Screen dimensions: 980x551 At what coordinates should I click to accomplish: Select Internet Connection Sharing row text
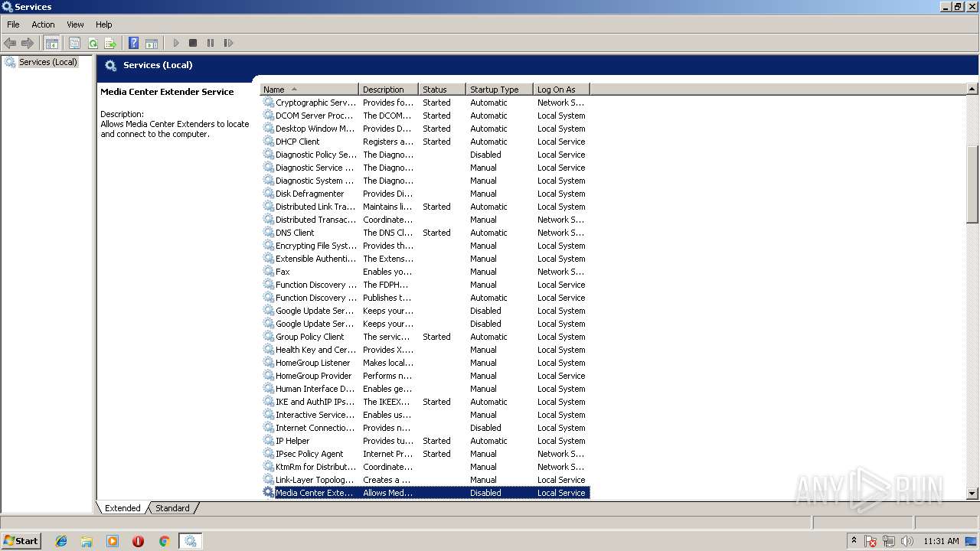click(x=315, y=428)
